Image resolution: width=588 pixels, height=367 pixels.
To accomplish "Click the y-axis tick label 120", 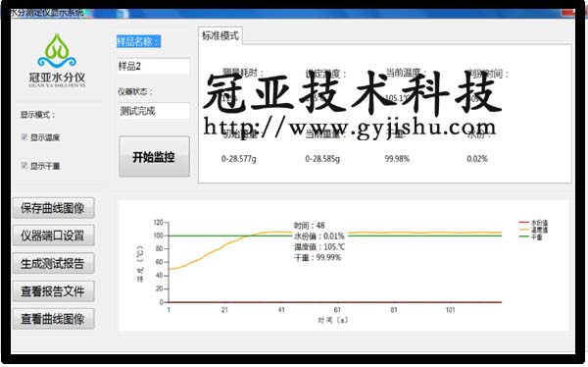I will click(x=158, y=223).
